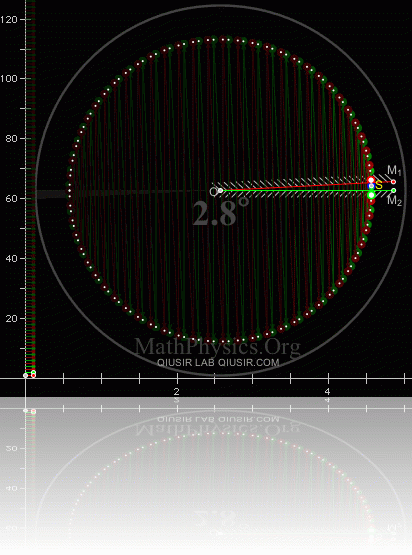Click the M2 label text

394,201
